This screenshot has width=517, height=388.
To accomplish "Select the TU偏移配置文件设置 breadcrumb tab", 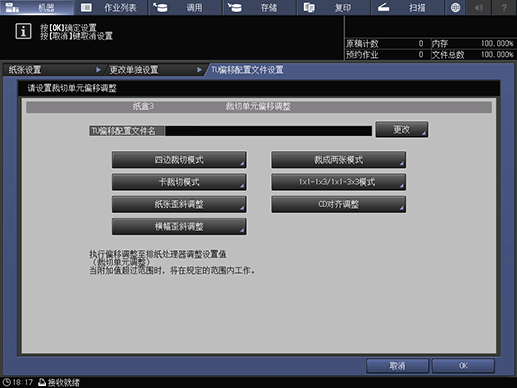I will 247,70.
